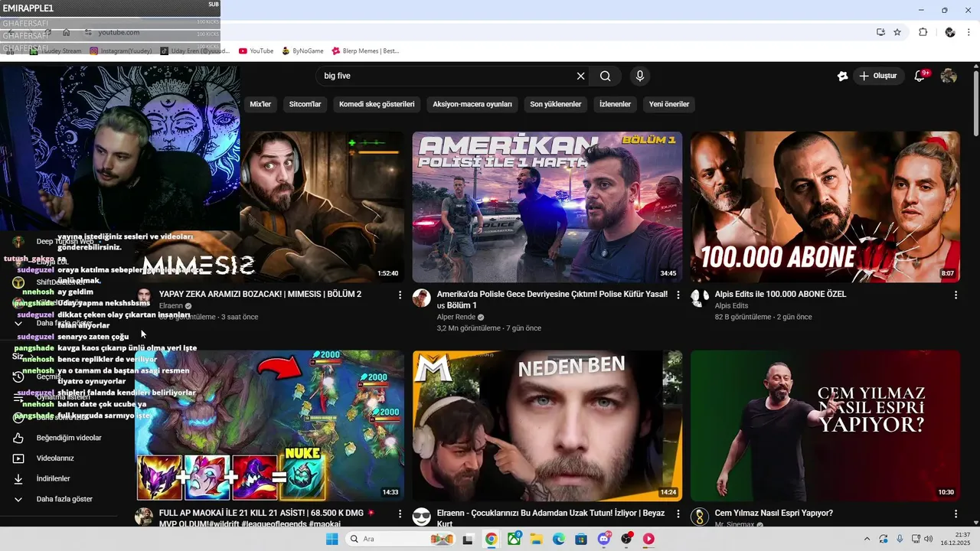Click the Oluştur create button
This screenshot has width=980, height=551.
tap(879, 76)
